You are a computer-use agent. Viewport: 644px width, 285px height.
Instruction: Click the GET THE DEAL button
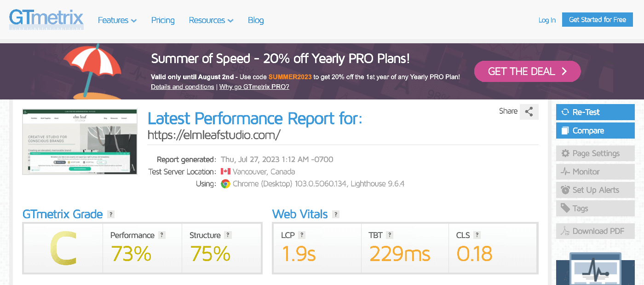click(x=527, y=71)
